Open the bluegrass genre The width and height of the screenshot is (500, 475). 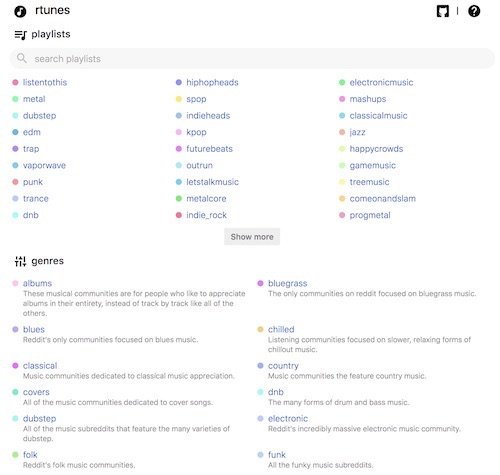point(288,283)
